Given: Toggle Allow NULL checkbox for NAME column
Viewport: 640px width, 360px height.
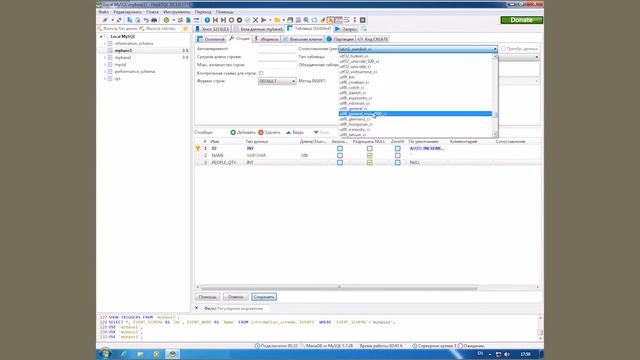Looking at the screenshot, I should pos(369,156).
